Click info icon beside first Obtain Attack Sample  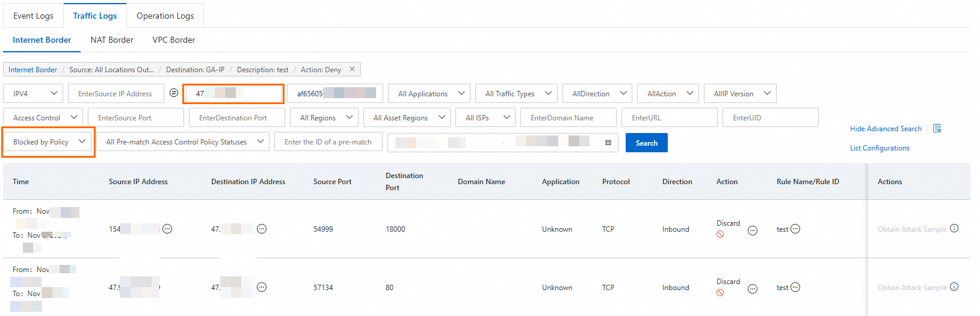954,228
